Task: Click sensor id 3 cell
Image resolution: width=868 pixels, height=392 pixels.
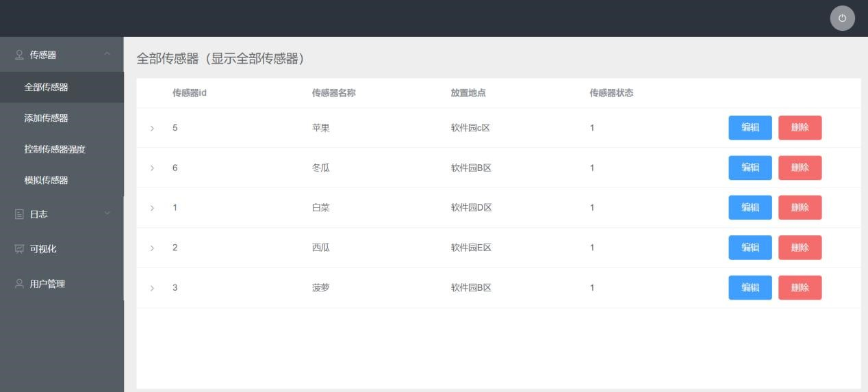Action: coord(175,288)
